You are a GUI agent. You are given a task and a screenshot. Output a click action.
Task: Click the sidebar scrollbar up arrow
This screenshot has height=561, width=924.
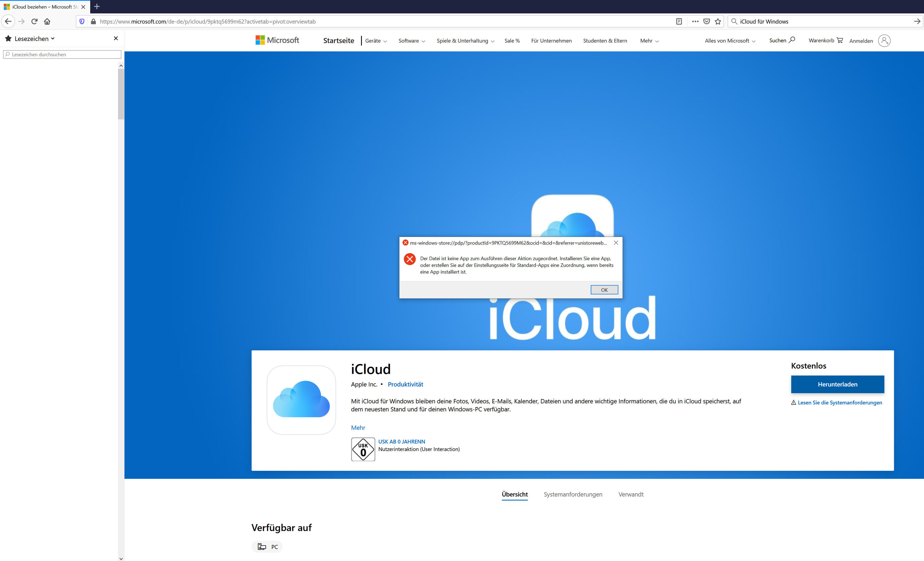121,66
